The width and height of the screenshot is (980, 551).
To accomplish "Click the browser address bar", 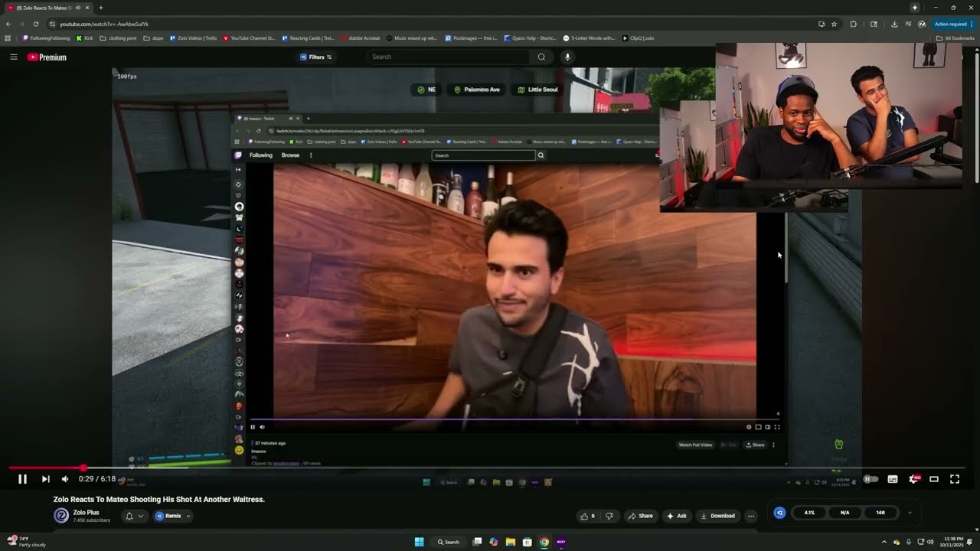I will [x=429, y=24].
